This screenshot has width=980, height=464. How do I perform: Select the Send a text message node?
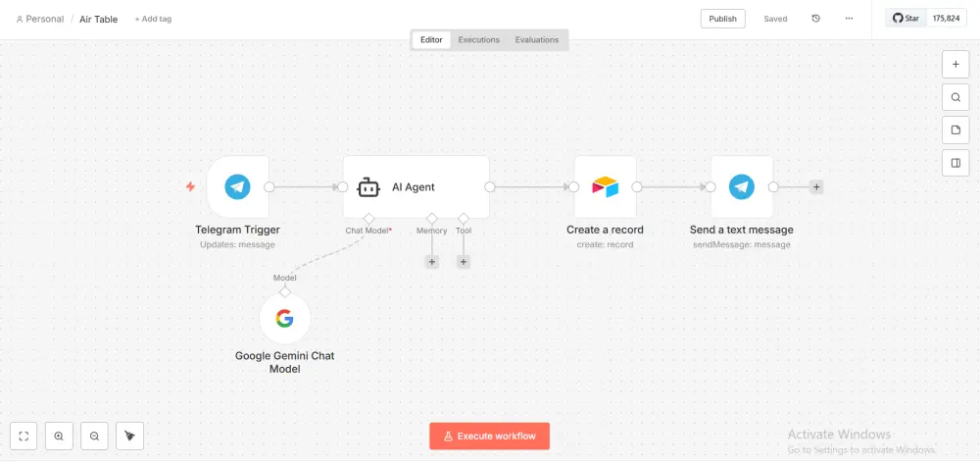click(x=742, y=186)
